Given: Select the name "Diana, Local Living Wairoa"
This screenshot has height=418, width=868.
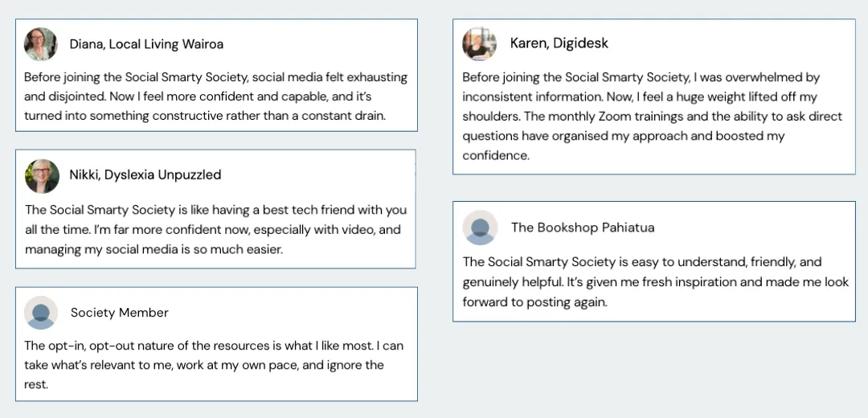Looking at the screenshot, I should (x=146, y=44).
